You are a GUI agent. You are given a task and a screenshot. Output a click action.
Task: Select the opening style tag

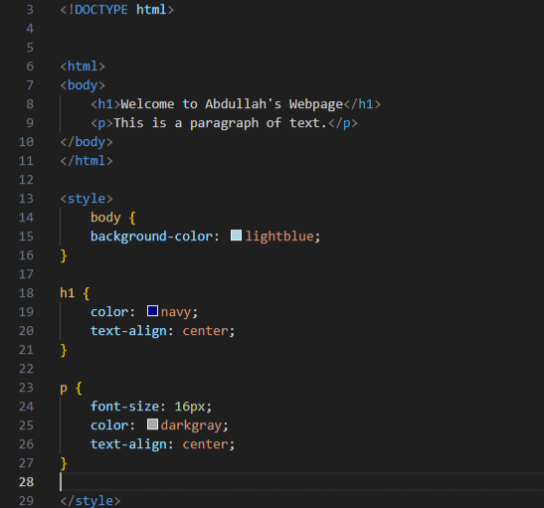point(86,199)
